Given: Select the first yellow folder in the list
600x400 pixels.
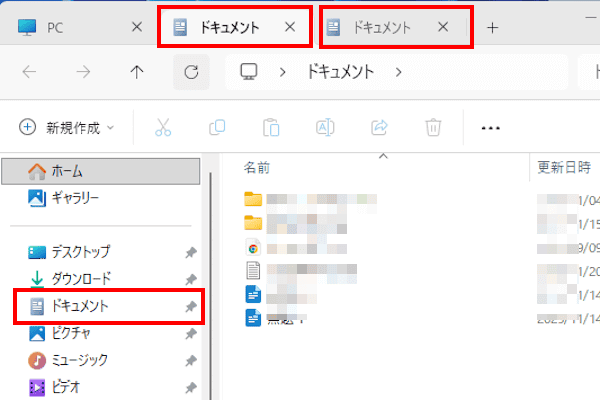Looking at the screenshot, I should [x=253, y=199].
